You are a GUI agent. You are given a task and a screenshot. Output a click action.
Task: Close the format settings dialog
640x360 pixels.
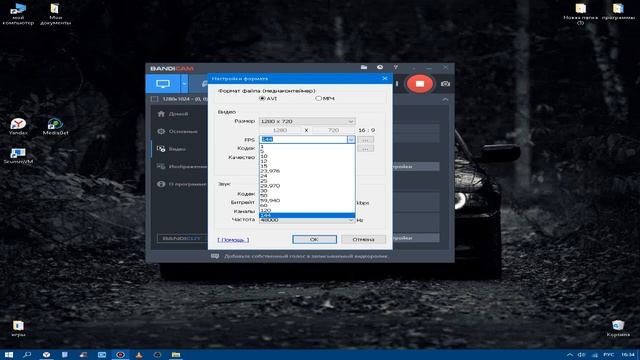coord(384,78)
